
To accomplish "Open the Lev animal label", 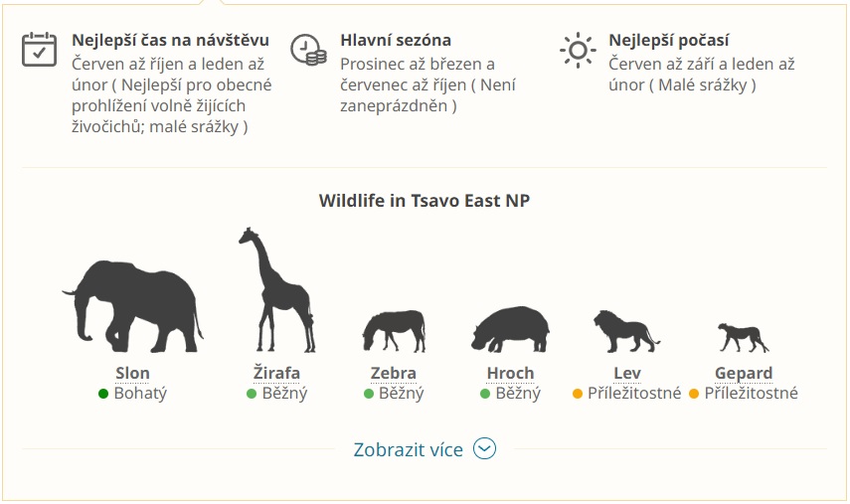I will [x=627, y=374].
